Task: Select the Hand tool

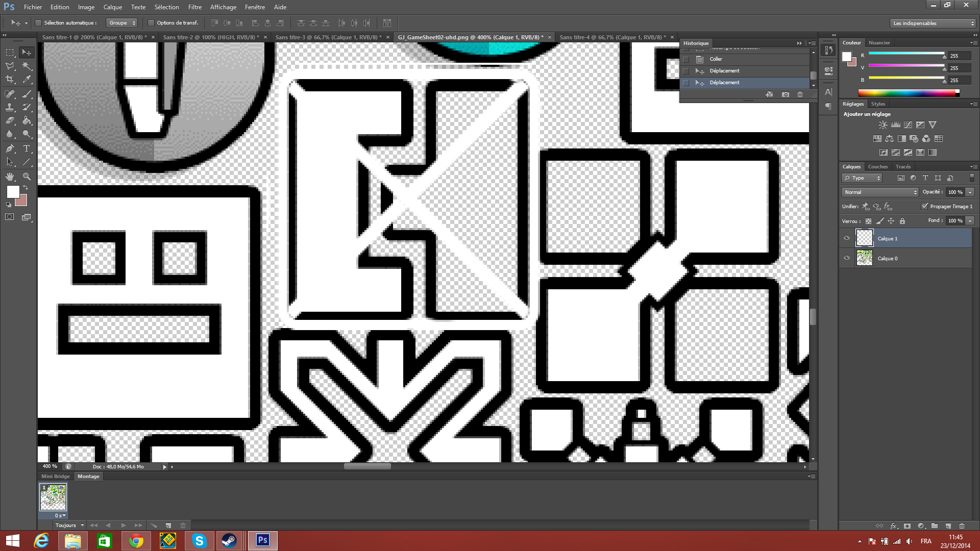Action: click(x=10, y=177)
